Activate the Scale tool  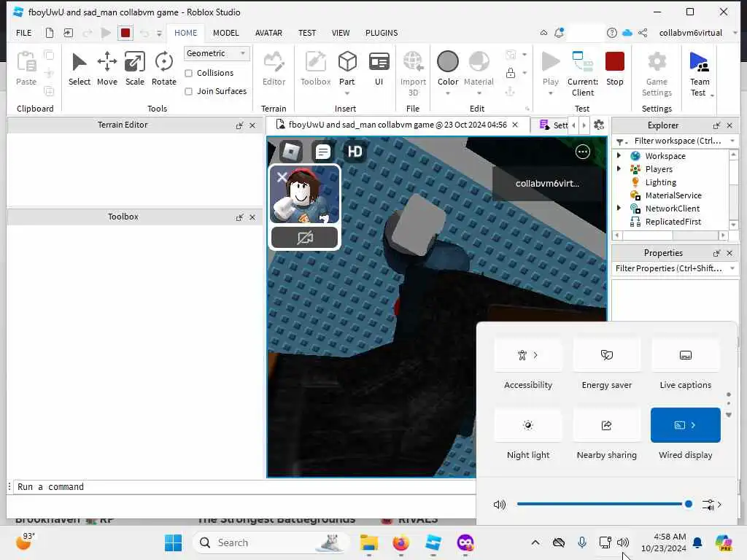pos(135,69)
